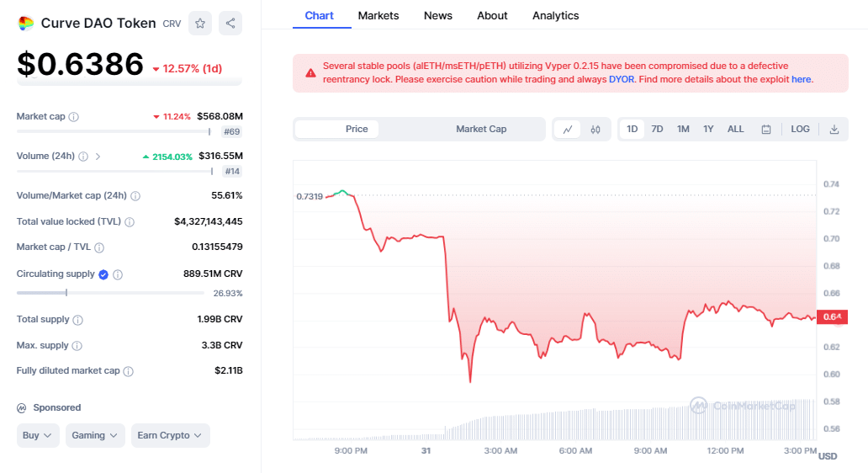Click the $4,327,143,445 TVL value
The width and height of the screenshot is (868, 473).
(x=208, y=221)
